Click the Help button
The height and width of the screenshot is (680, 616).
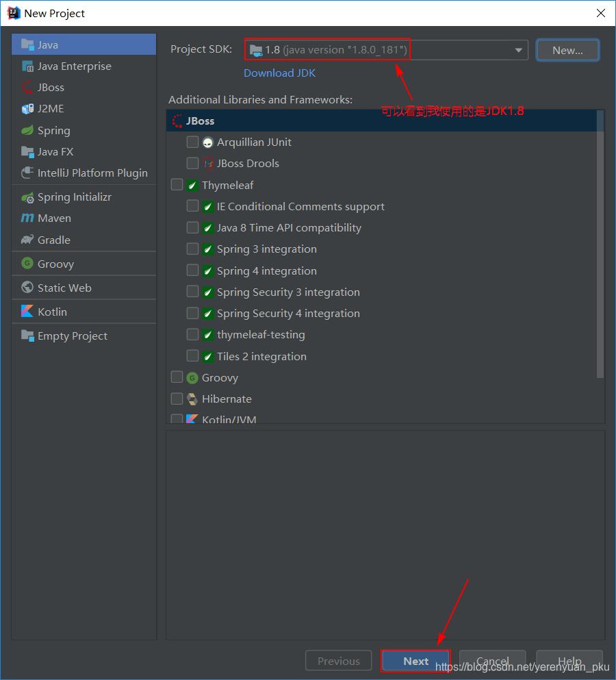pos(569,661)
